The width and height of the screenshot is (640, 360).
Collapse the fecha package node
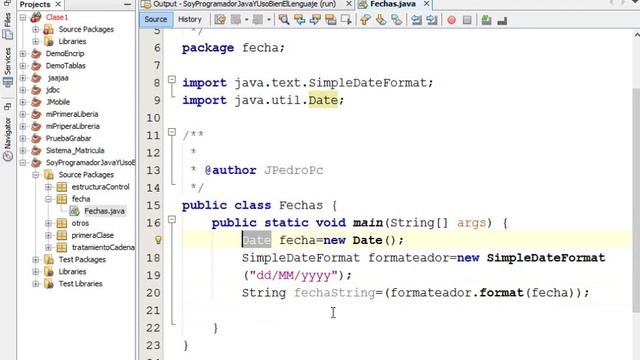point(48,199)
